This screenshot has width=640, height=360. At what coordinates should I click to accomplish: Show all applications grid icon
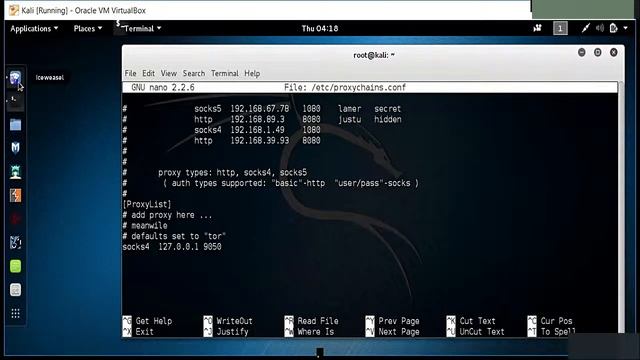16,313
